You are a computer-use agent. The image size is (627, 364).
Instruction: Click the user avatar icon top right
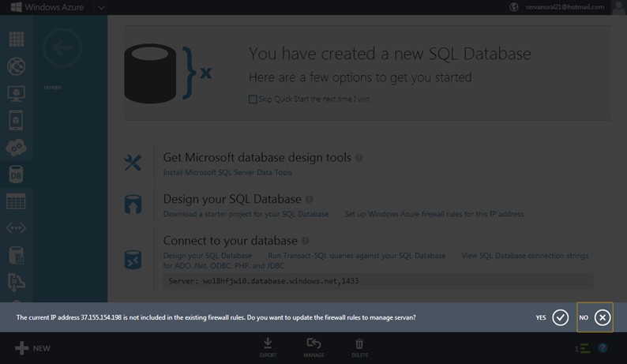618,7
